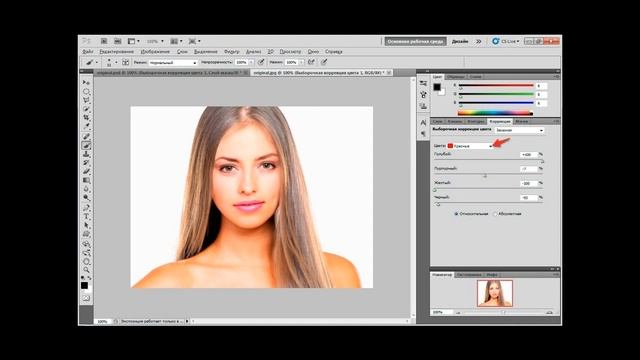Select the Eyedropper tool

(86, 126)
